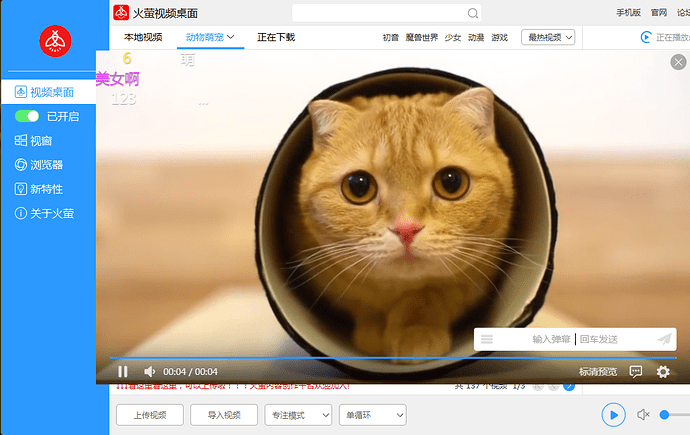Click the 标清预览 quality button

(x=598, y=372)
